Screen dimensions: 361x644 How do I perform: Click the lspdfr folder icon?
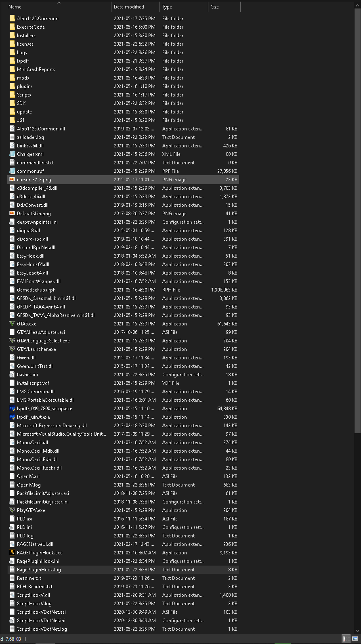(12, 61)
